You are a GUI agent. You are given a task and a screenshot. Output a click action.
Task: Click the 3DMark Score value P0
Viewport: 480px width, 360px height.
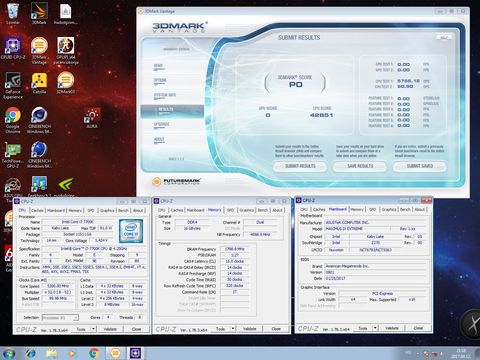(x=295, y=85)
